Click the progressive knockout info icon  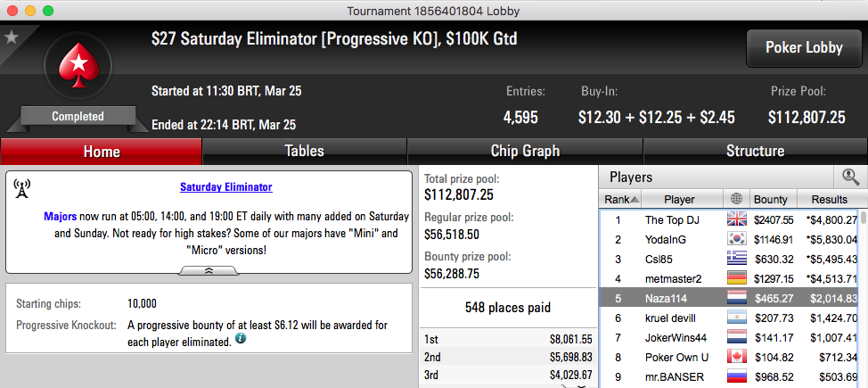tap(241, 339)
